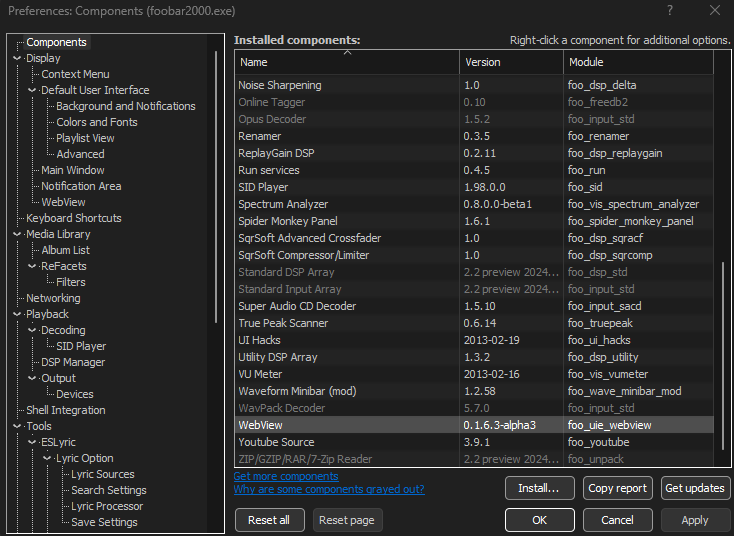Select the VU Meter row

pyautogui.click(x=474, y=374)
